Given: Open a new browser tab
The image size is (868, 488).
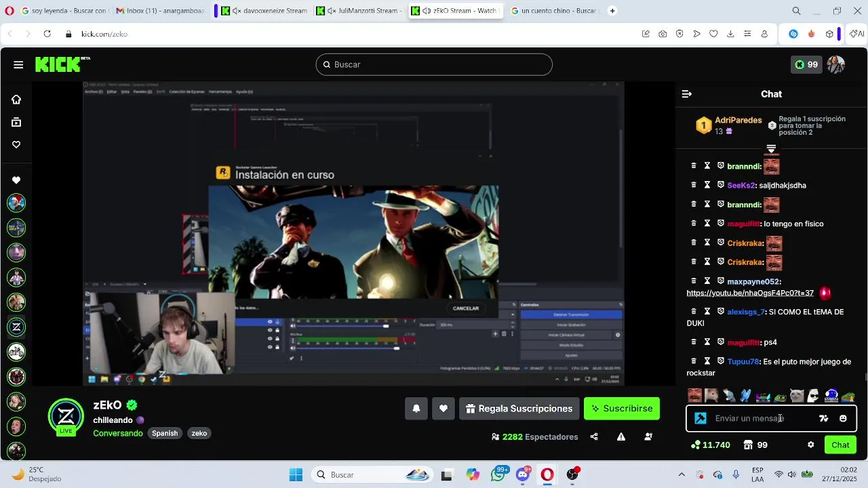Looking at the screenshot, I should coord(612,11).
